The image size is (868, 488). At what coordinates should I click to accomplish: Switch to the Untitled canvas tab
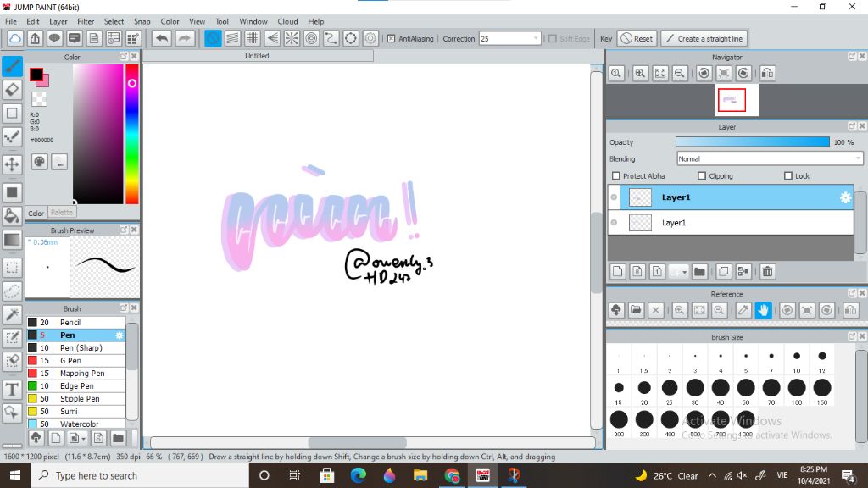tap(258, 56)
